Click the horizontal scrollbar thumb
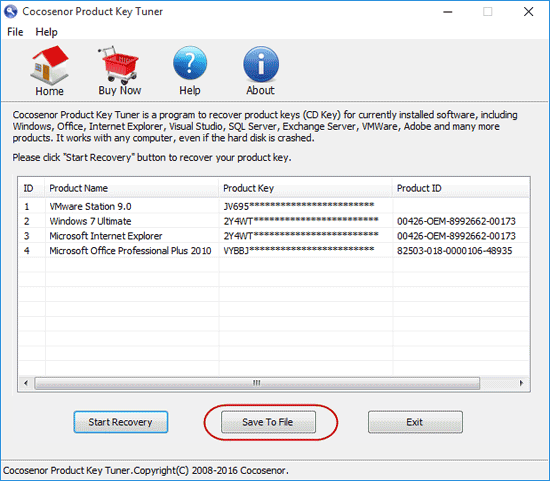This screenshot has width=550, height=481. pyautogui.click(x=257, y=383)
